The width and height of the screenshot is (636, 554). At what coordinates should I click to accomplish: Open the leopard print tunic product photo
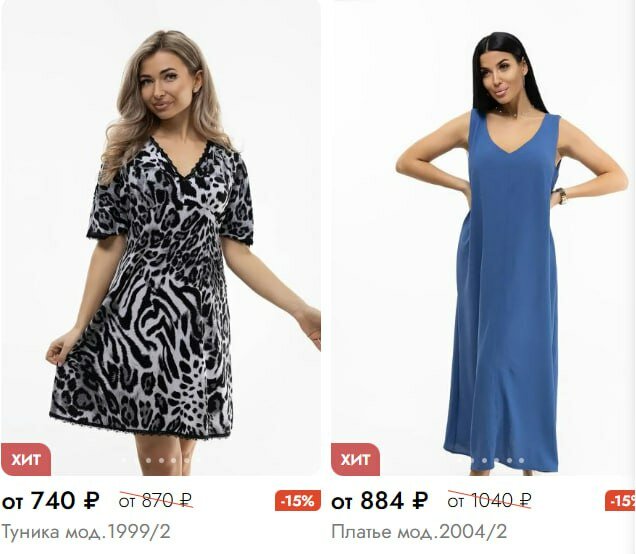click(x=161, y=237)
